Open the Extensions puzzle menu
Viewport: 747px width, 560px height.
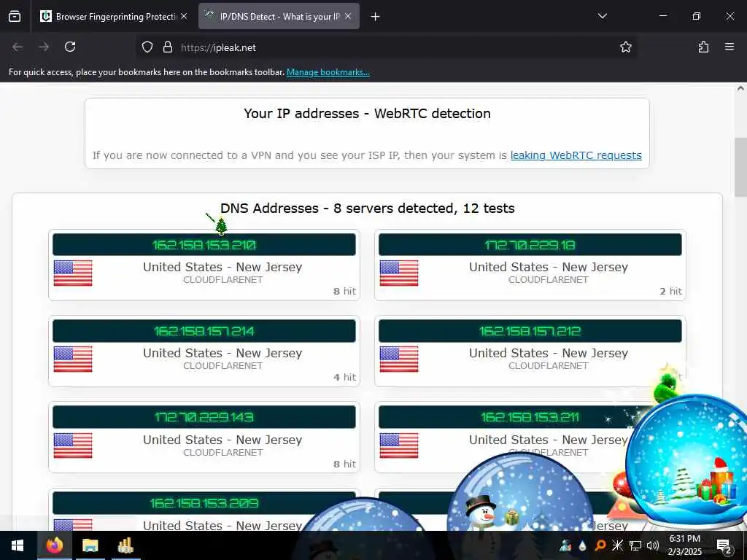click(703, 47)
